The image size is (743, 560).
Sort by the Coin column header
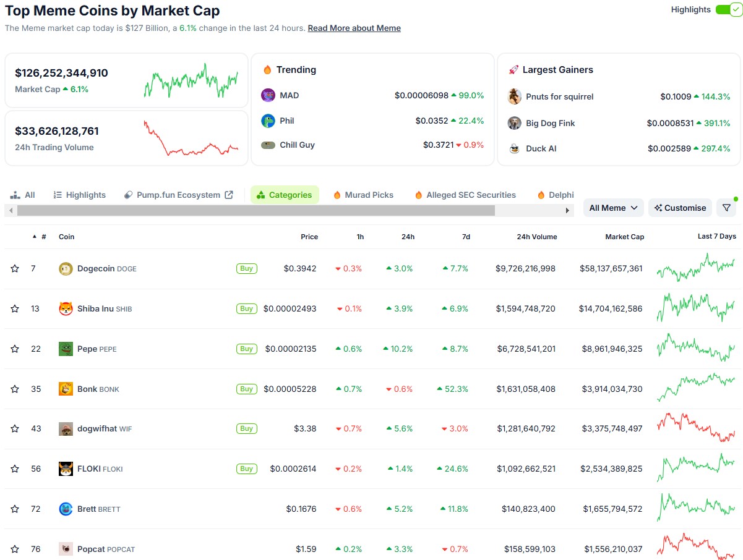(66, 237)
